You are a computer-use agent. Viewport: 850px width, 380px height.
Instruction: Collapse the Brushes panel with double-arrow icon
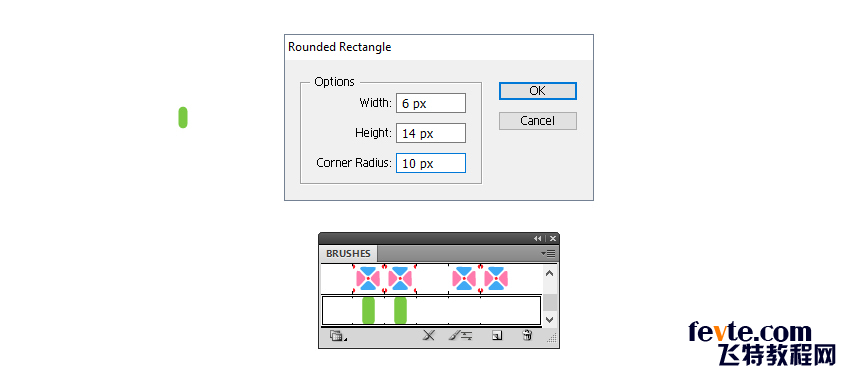coord(537,239)
